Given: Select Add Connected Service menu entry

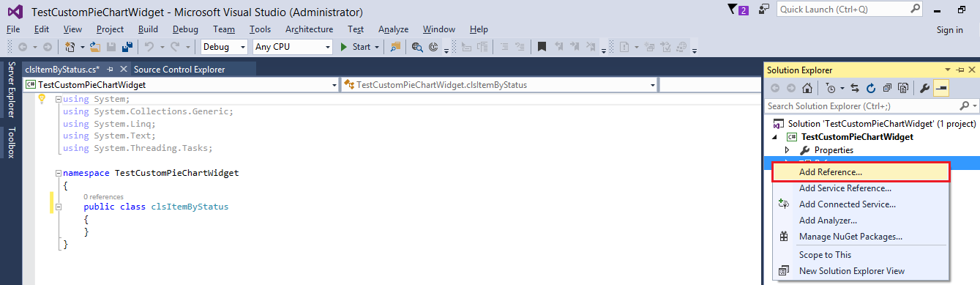Looking at the screenshot, I should click(x=861, y=204).
